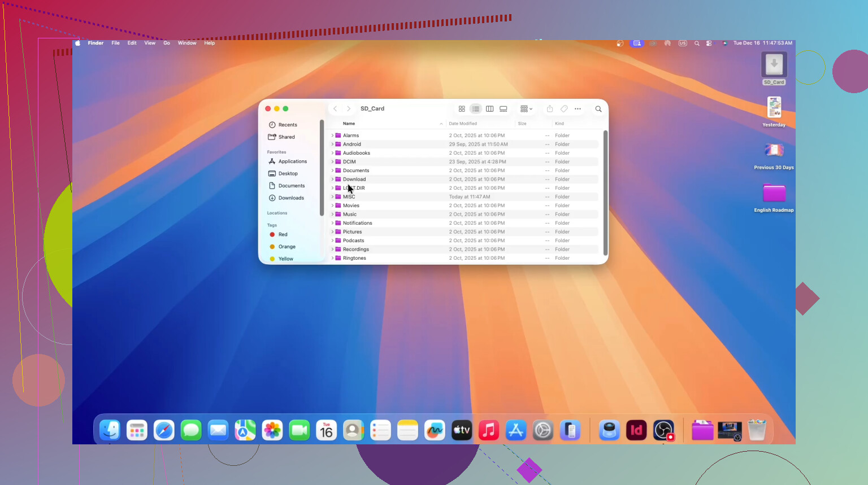Open the Go menu in menu bar

[167, 43]
